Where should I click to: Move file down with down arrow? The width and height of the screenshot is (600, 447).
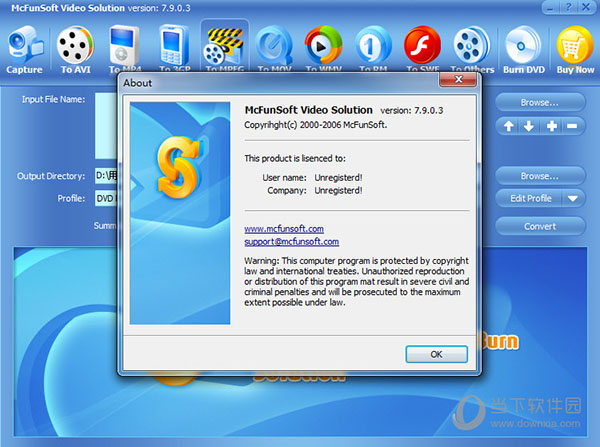point(529,126)
